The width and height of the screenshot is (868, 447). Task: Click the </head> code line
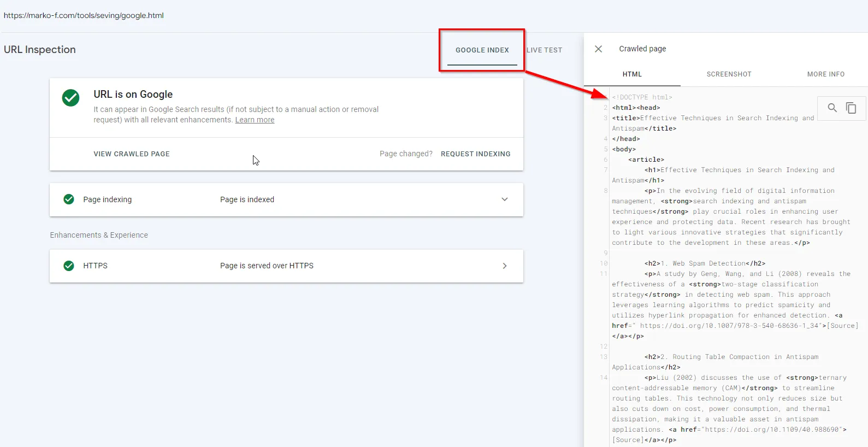(626, 139)
